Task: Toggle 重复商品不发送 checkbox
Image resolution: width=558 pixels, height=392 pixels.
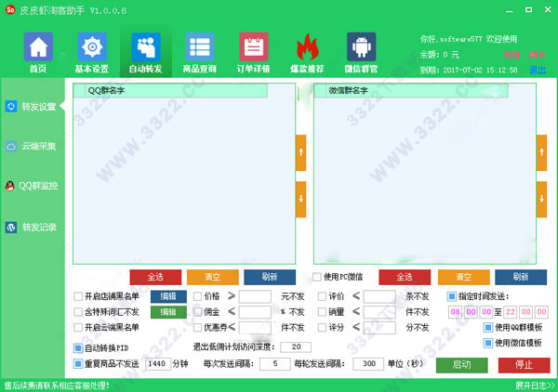Action: (78, 363)
